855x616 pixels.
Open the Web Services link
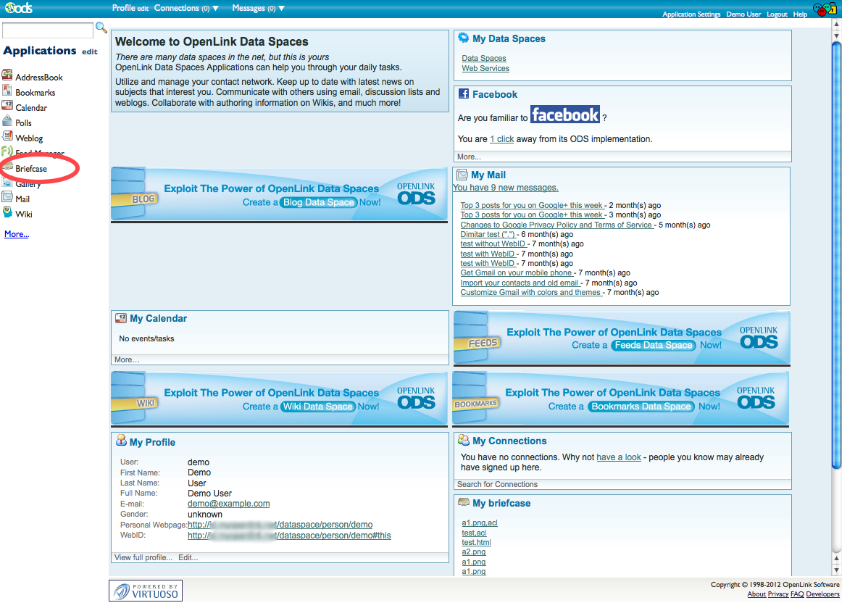(485, 69)
